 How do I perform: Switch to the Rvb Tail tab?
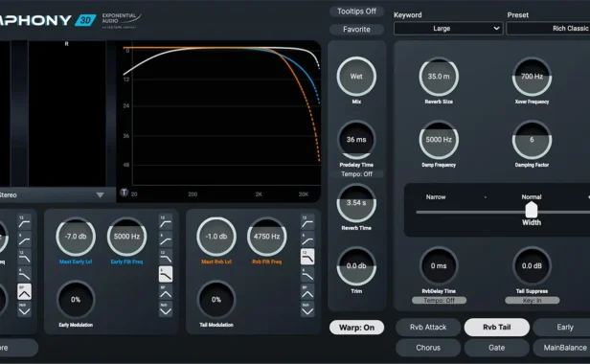tap(497, 327)
